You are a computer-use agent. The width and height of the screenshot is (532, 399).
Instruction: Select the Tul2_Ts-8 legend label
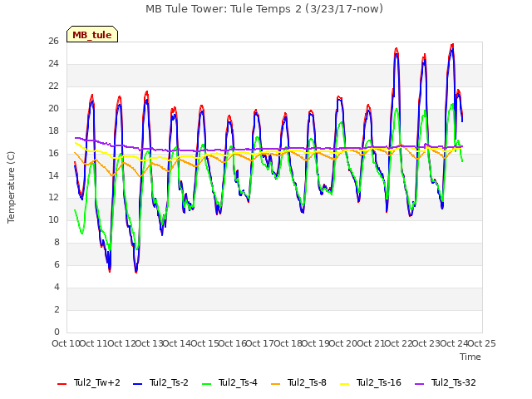(307, 382)
